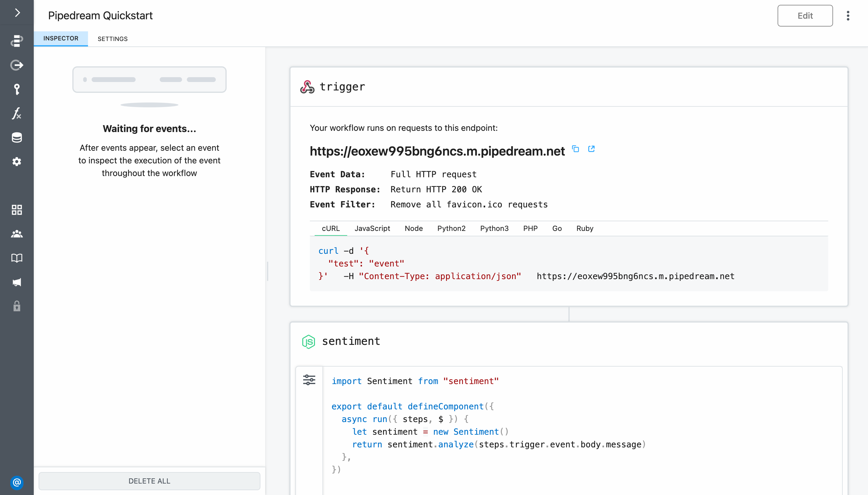Click the DELETE ALL button
868x495 pixels.
[149, 481]
